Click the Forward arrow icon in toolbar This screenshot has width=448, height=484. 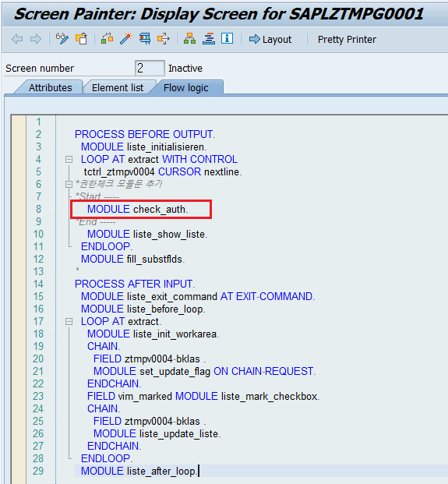(x=36, y=39)
